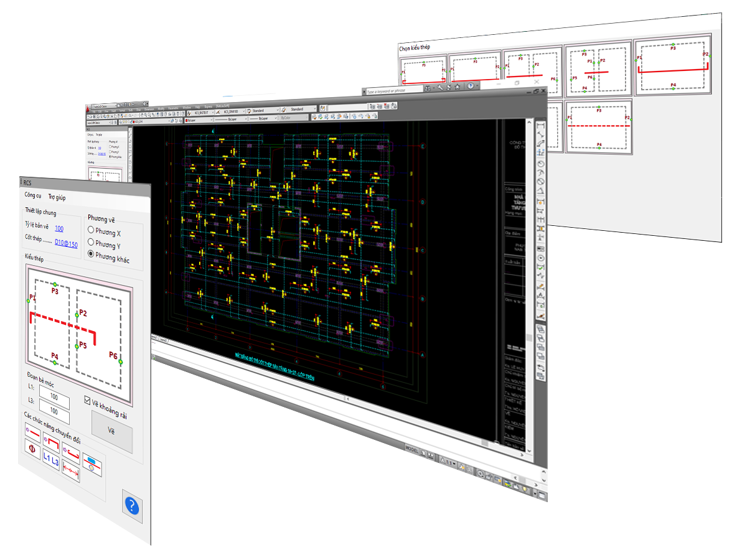Select Diameter dimension tool on right toolbar
Viewport: 747px width, 560px height.
[540, 182]
